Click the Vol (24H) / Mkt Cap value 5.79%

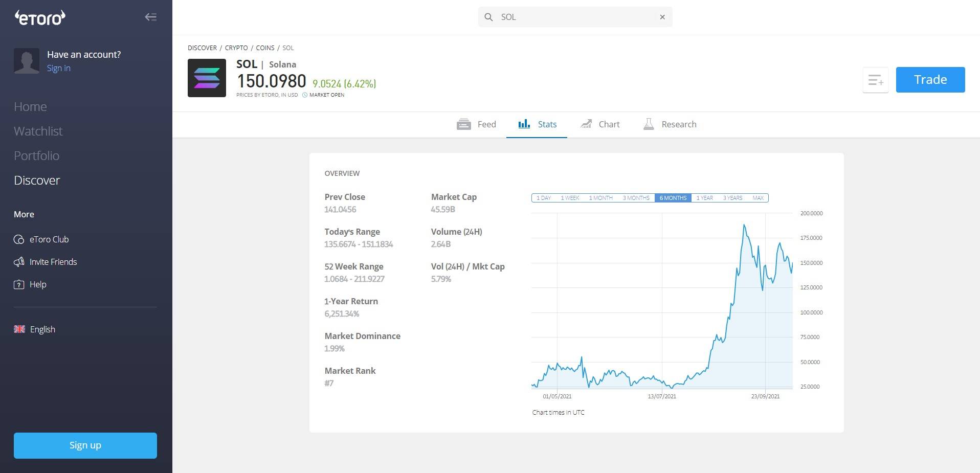tap(441, 279)
